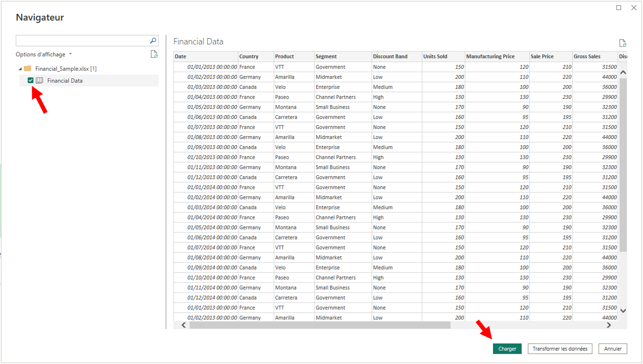
Task: Uncheck the Financial Data checkbox
Action: click(30, 80)
